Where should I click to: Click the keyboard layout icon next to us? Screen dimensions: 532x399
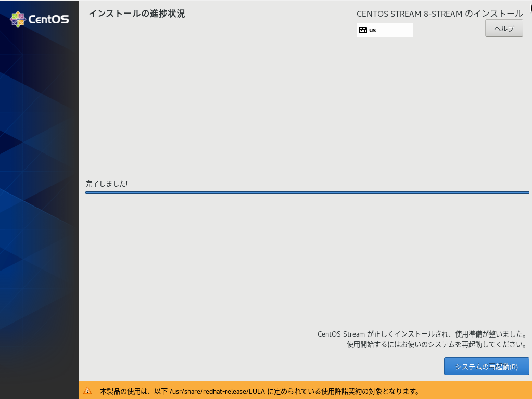coord(363,30)
